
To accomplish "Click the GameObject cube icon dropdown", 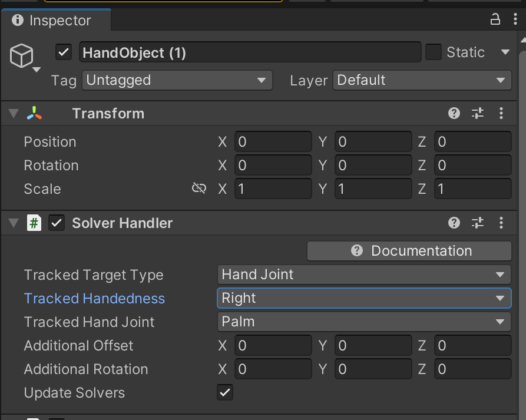I will pos(22,56).
